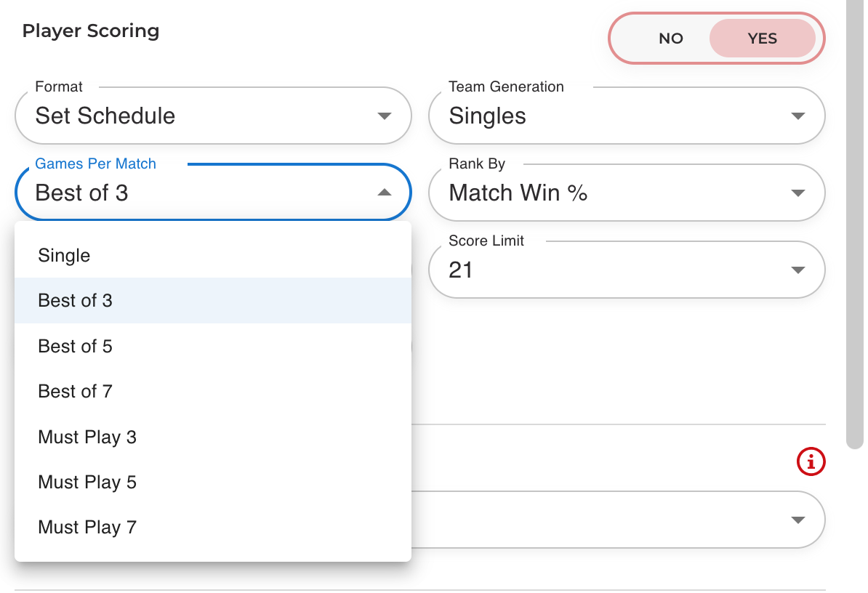868x593 pixels.
Task: Open the Rank By dropdown
Action: [627, 193]
